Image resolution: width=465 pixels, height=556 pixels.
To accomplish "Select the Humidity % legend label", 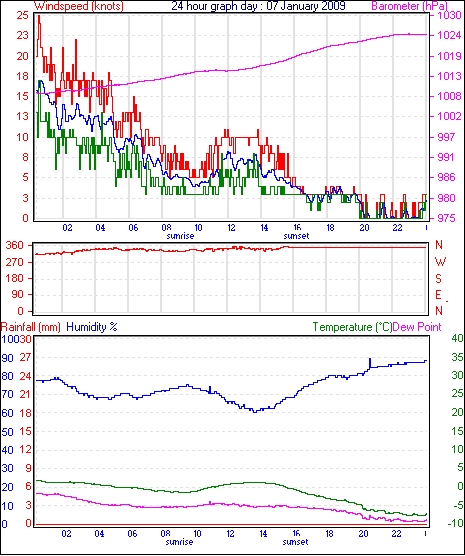I will point(92,327).
